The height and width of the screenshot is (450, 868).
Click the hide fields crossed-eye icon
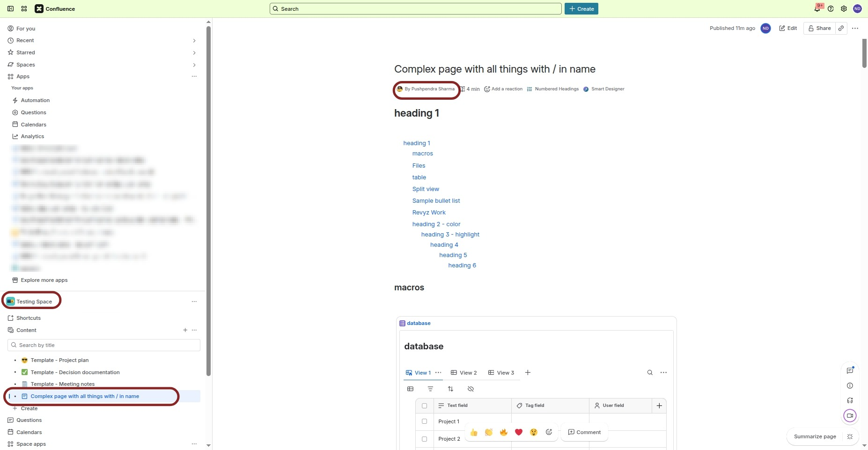point(471,389)
